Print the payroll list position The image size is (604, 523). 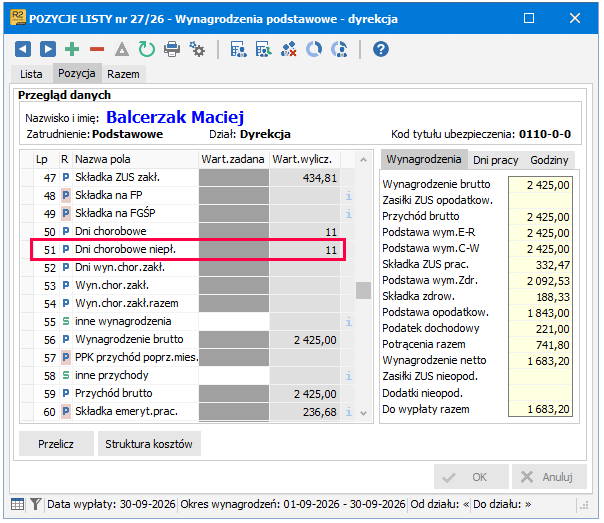(172, 49)
